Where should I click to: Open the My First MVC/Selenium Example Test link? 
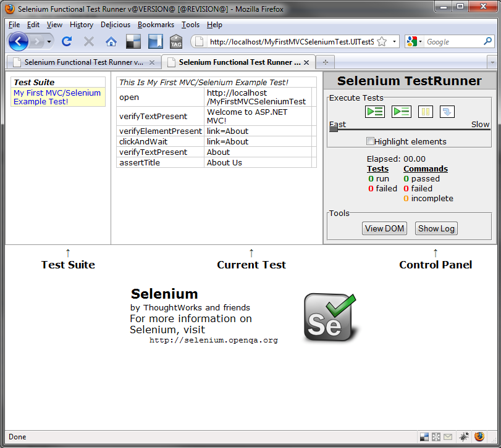tap(57, 97)
